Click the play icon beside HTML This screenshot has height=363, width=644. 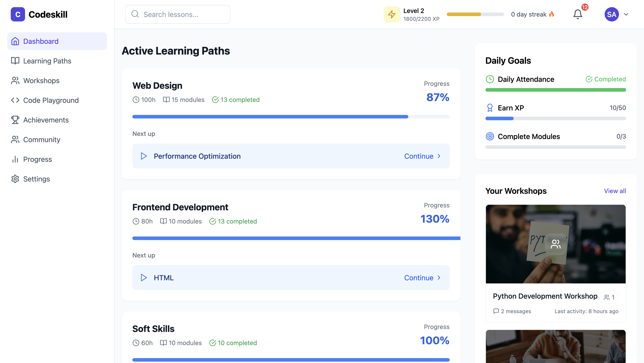pyautogui.click(x=144, y=278)
